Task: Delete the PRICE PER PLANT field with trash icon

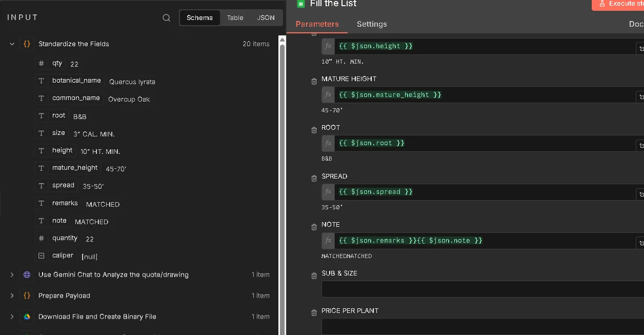Action: click(314, 313)
